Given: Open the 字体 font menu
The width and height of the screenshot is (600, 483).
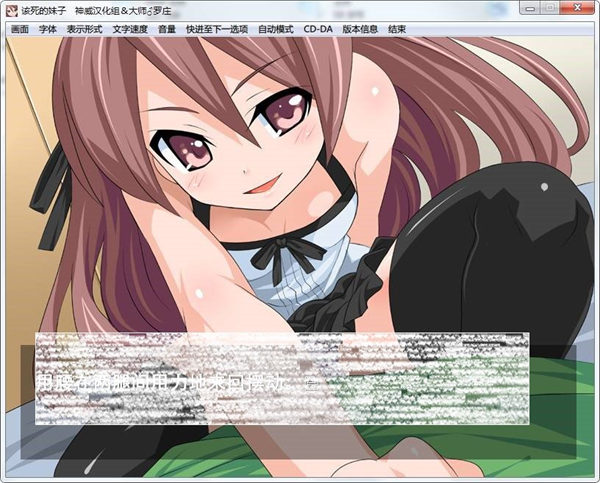Looking at the screenshot, I should [x=48, y=29].
